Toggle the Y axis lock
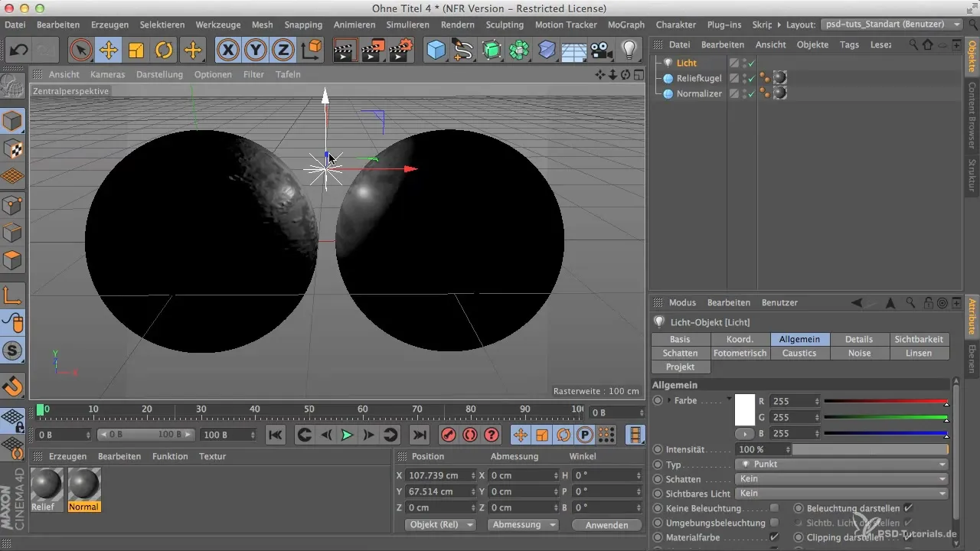Image resolution: width=980 pixels, height=551 pixels. point(256,51)
